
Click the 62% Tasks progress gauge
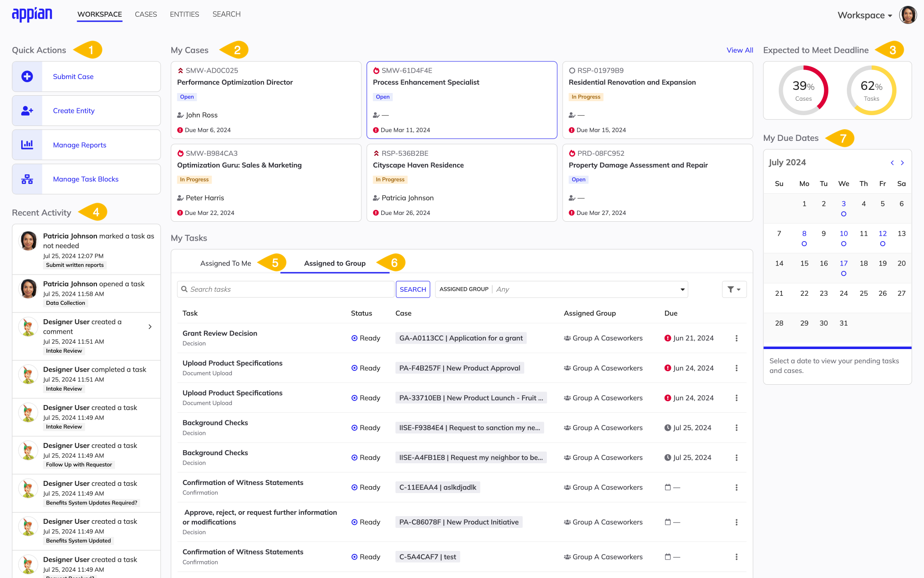coord(871,90)
